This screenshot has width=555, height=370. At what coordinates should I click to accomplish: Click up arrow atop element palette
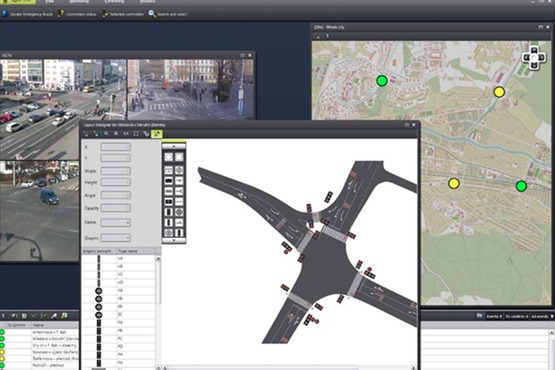[174, 146]
